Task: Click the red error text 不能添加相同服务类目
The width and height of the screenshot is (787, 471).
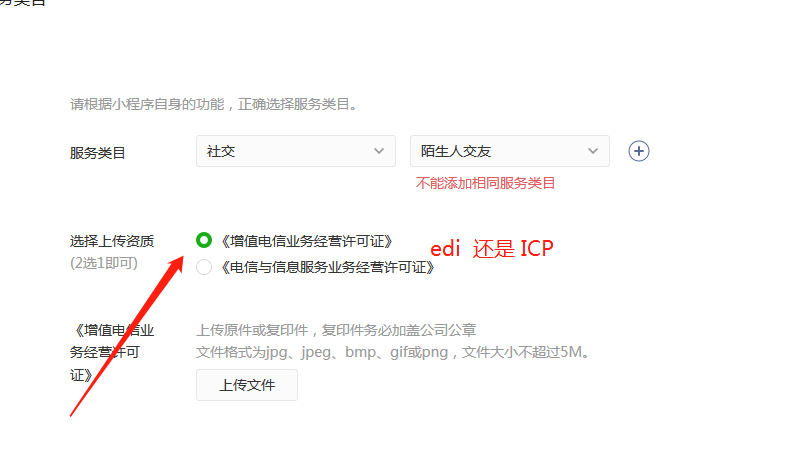Action: 485,183
